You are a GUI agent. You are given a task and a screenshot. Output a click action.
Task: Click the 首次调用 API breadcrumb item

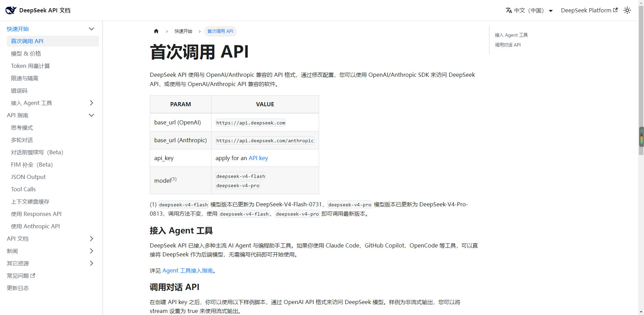click(x=220, y=31)
